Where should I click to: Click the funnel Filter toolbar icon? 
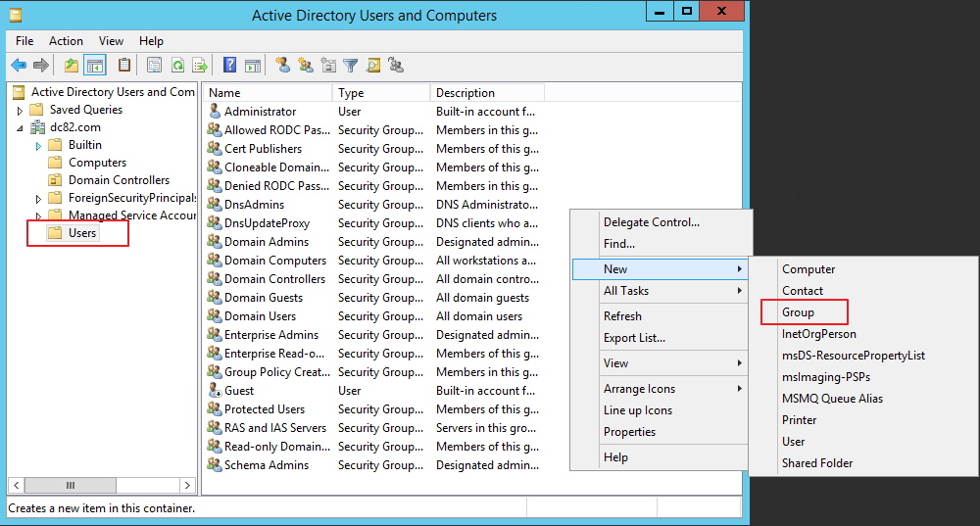(x=351, y=65)
